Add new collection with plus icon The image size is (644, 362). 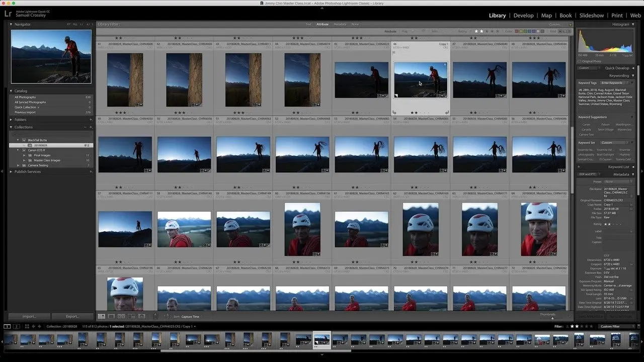[91, 127]
